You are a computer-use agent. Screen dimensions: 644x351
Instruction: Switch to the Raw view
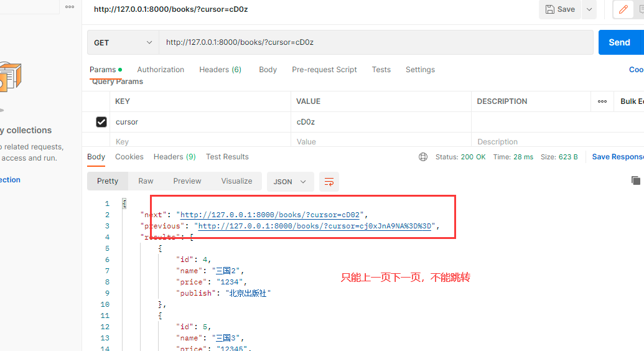coord(146,181)
